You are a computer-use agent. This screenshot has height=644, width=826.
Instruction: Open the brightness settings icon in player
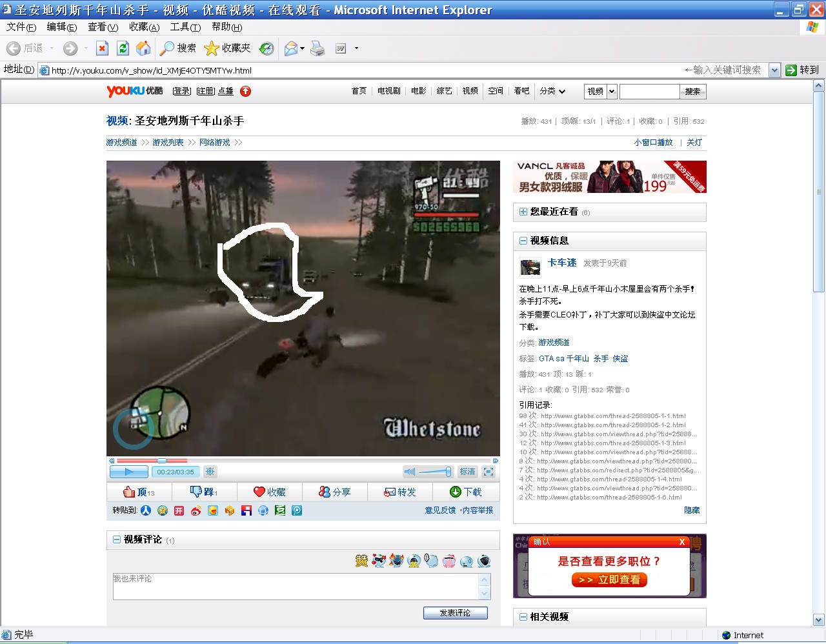pos(210,472)
